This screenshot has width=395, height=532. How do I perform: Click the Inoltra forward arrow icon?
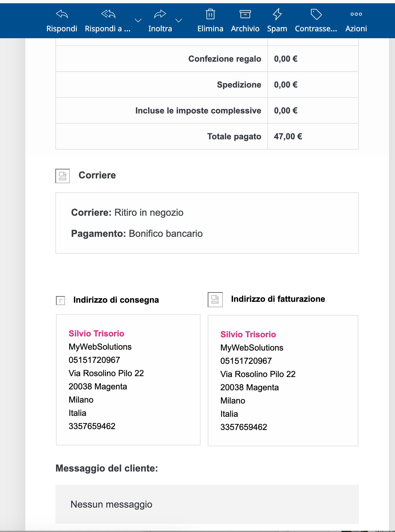coord(160,14)
